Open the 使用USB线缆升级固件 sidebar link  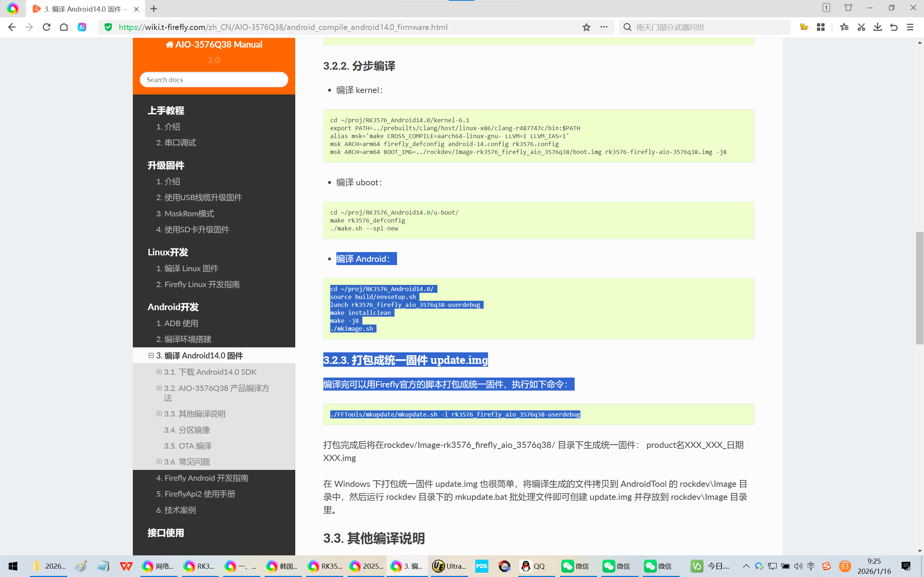pyautogui.click(x=199, y=197)
